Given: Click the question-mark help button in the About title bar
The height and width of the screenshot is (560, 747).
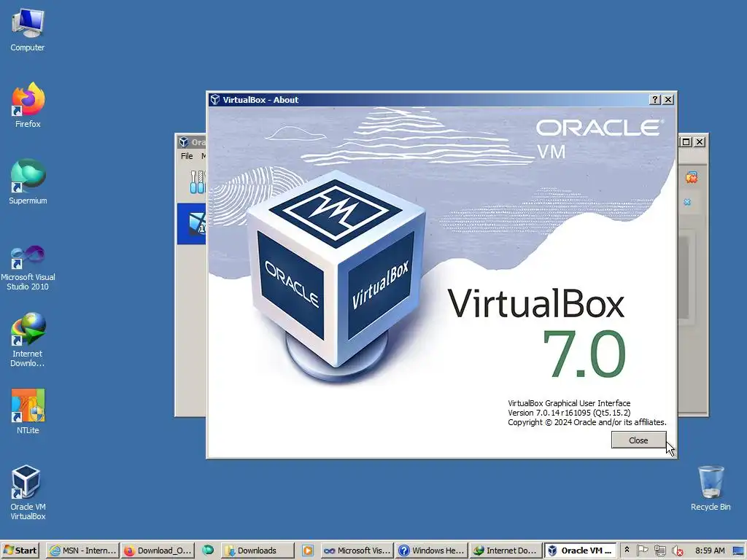Looking at the screenshot, I should point(655,99).
